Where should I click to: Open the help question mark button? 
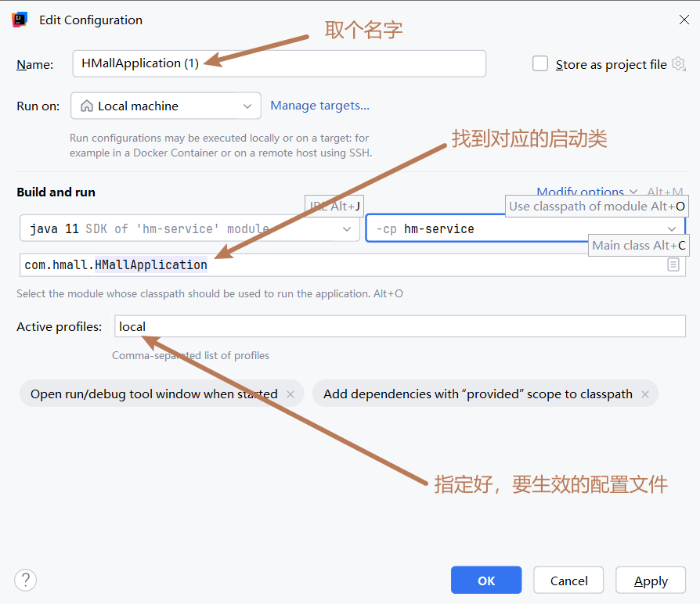(x=25, y=580)
